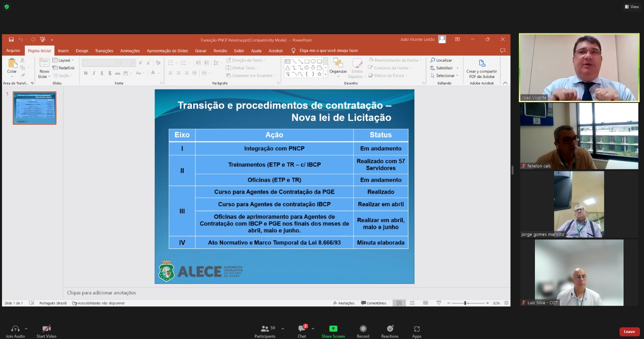Expand audio options chevron beside Join Audio
Screen dimensions: 644x339
tap(26, 328)
